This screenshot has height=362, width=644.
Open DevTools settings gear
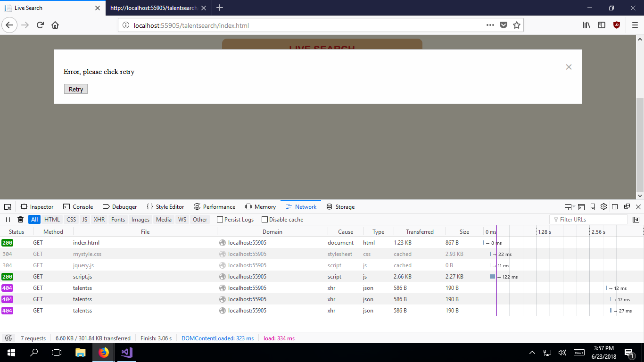(603, 207)
